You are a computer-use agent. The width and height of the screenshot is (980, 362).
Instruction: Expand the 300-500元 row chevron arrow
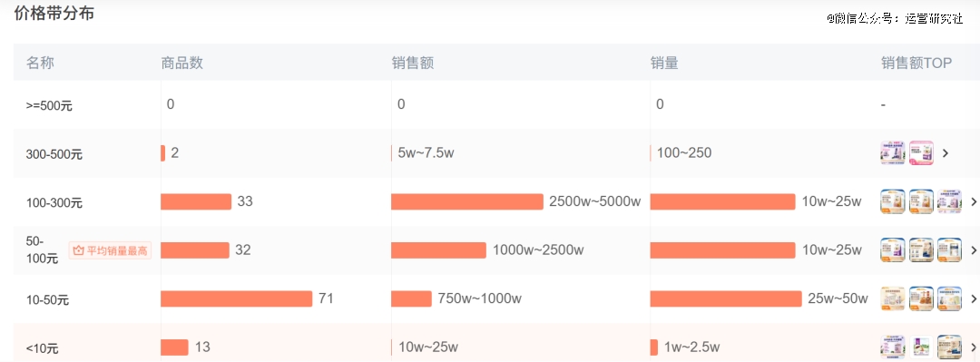coord(945,153)
